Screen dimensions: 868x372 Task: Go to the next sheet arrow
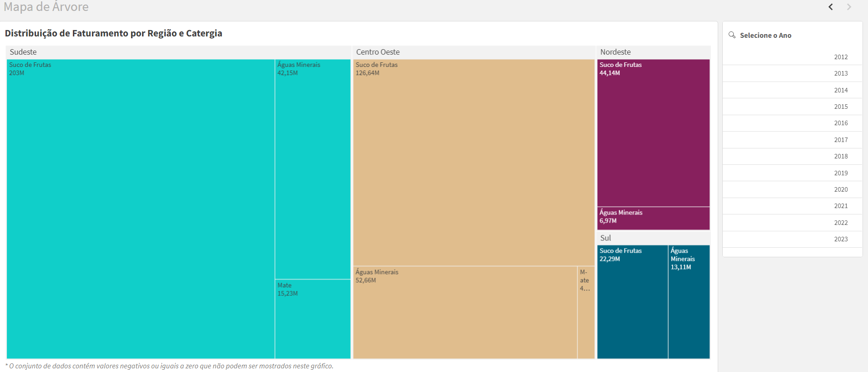coord(849,7)
